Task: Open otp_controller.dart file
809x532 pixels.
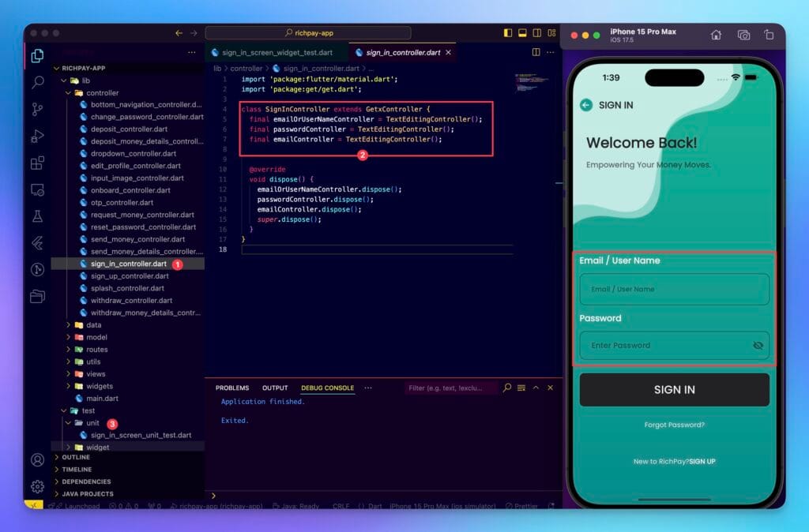Action: coord(122,203)
